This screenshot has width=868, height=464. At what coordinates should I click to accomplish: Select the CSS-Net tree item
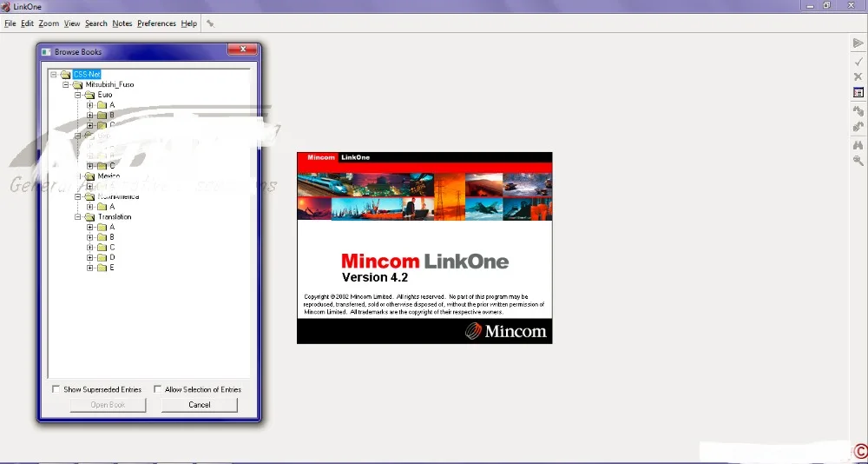(86, 74)
